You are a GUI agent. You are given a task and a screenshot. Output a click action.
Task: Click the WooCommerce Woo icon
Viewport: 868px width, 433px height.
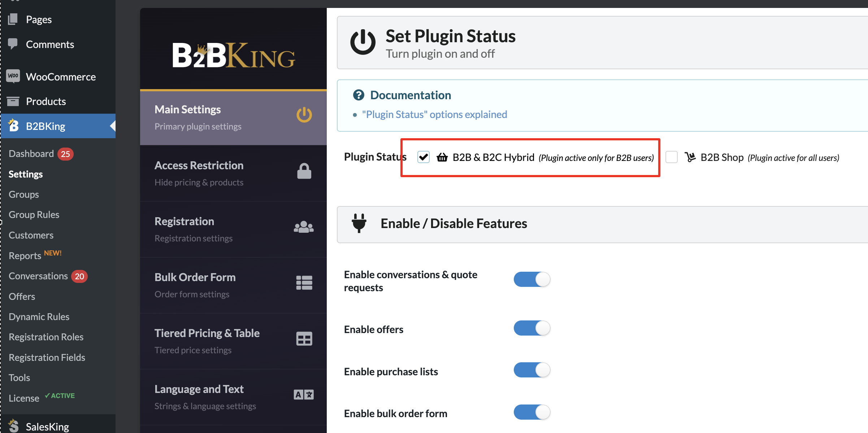[x=13, y=76]
